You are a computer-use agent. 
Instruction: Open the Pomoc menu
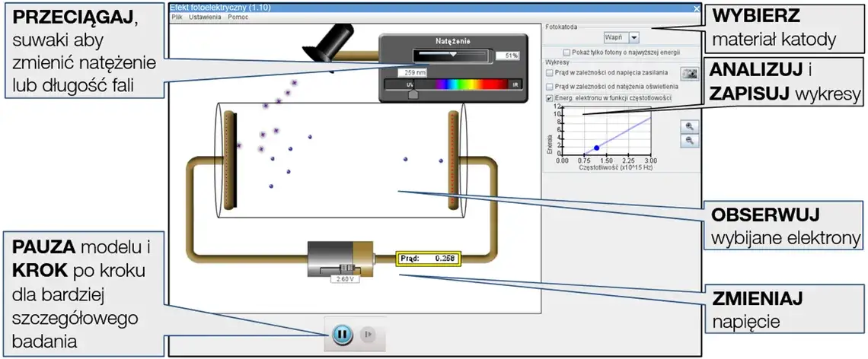[238, 16]
